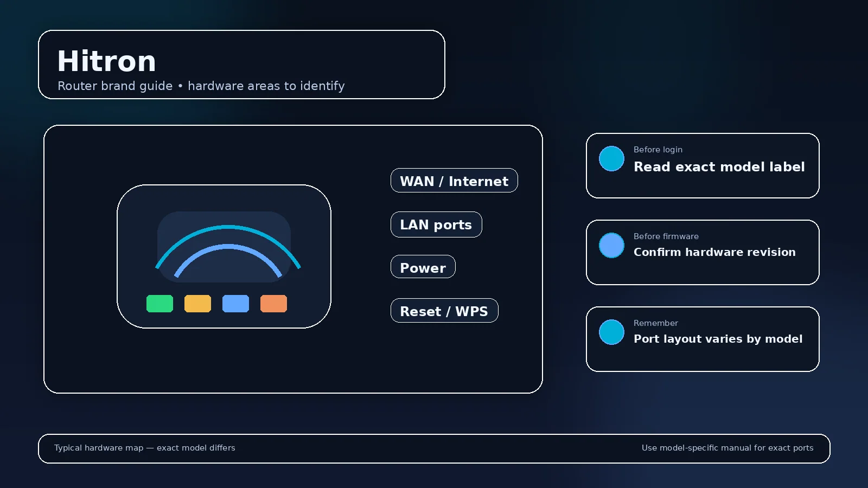The height and width of the screenshot is (488, 868).
Task: Click the Before firmware caption
Action: (x=666, y=236)
